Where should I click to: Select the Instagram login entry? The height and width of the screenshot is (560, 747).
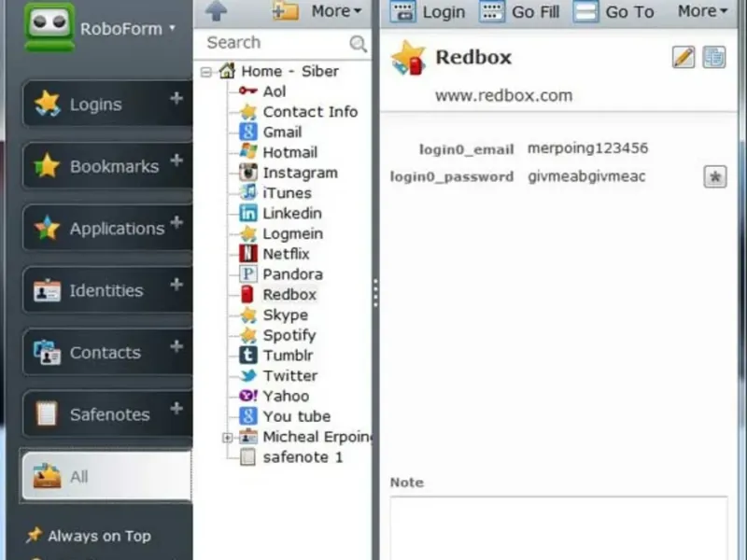[x=289, y=173]
